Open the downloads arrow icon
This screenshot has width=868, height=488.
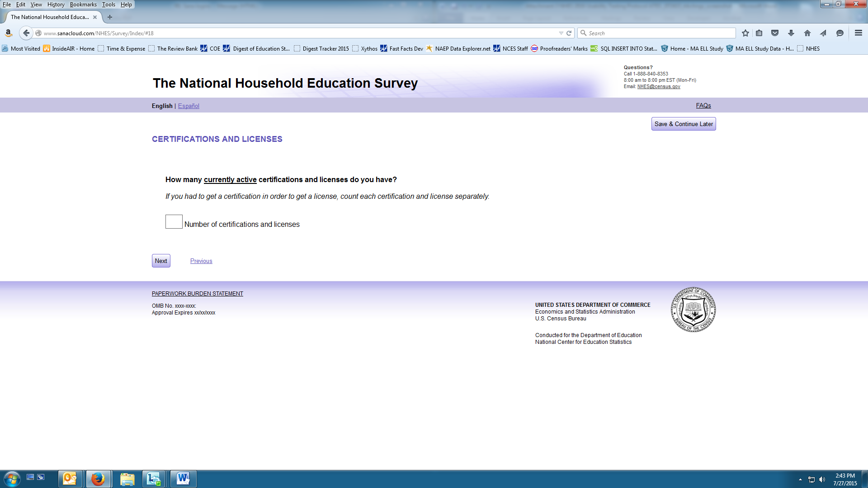tap(791, 33)
